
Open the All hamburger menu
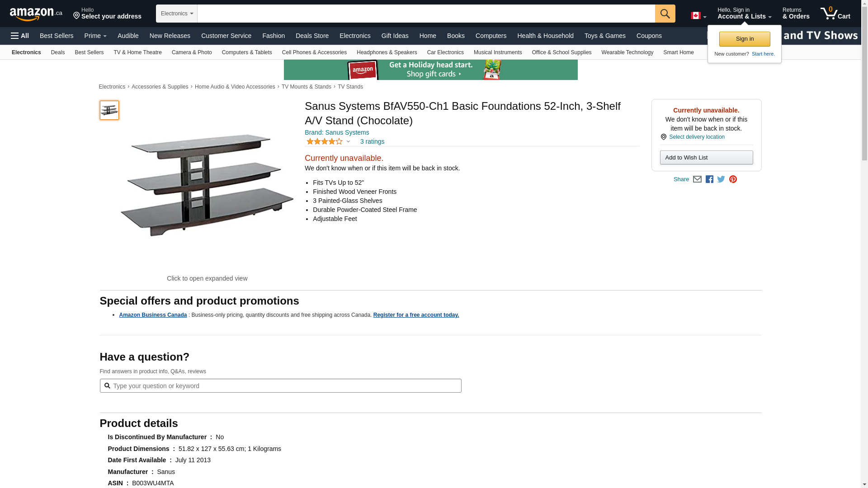tap(20, 36)
